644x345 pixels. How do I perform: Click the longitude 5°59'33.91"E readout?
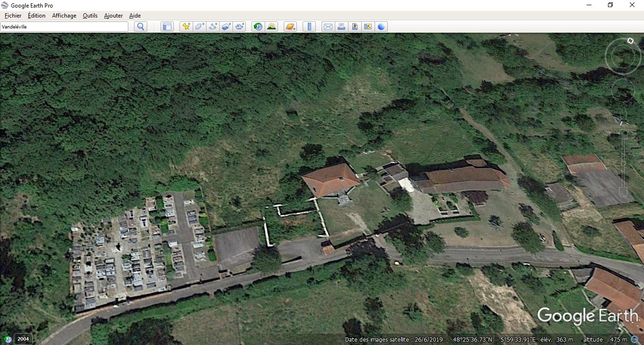[x=518, y=339]
